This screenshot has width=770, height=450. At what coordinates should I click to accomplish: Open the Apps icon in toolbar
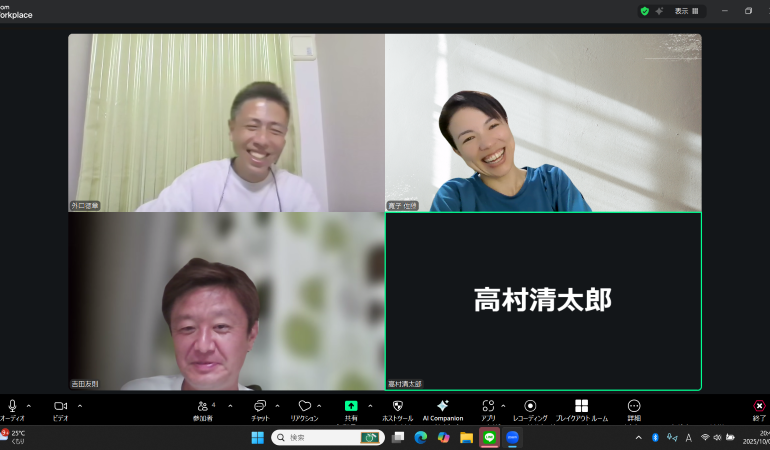coord(488,406)
